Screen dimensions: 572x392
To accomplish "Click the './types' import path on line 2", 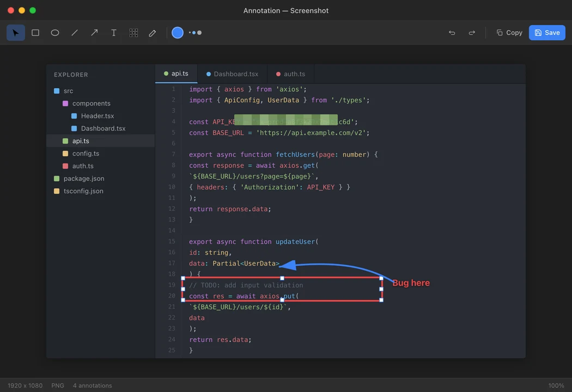I will point(349,100).
